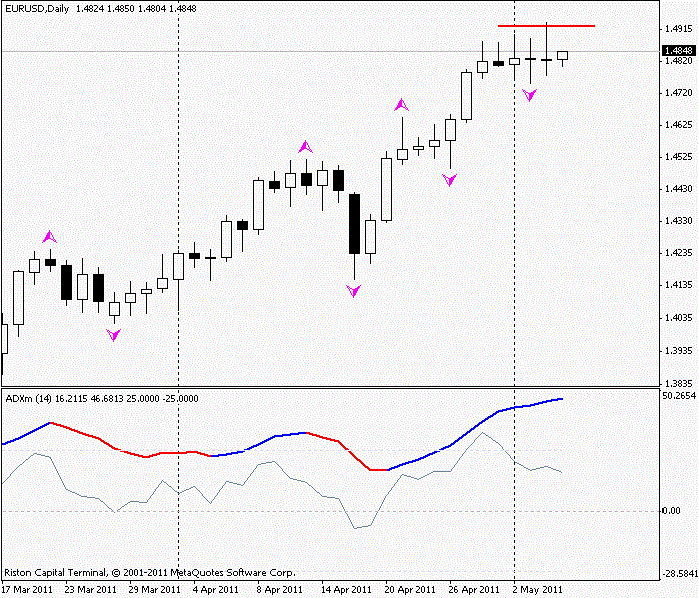The image size is (699, 598).
Task: Click the 1.4915 price scale label
Action: [x=678, y=29]
